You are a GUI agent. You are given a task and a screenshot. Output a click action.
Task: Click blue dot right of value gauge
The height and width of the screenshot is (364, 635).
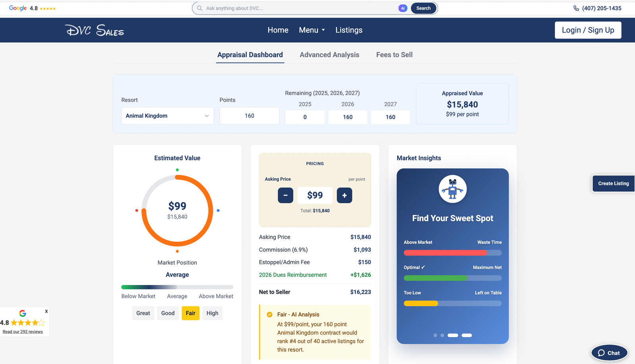coord(218,210)
